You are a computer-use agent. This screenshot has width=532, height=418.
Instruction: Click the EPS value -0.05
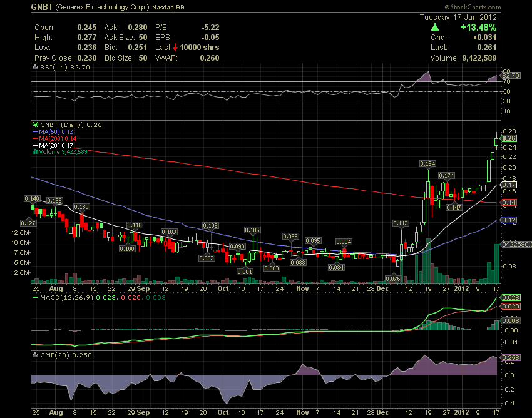pos(210,38)
